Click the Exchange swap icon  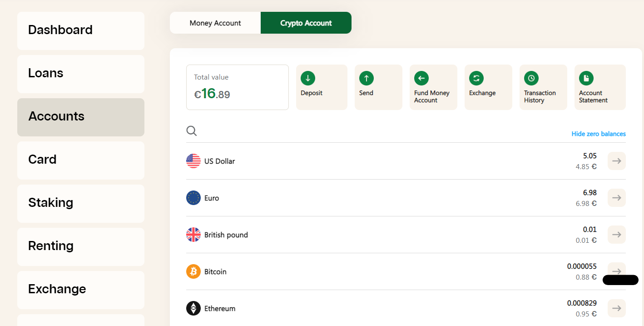click(x=476, y=78)
